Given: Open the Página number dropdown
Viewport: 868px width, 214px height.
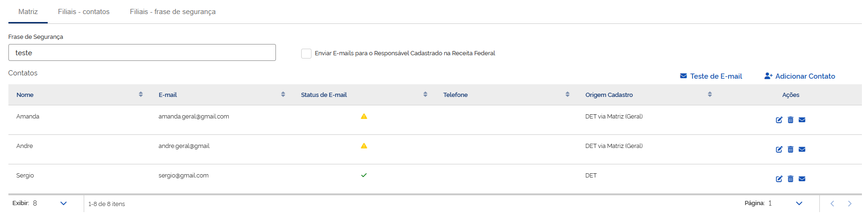Looking at the screenshot, I should [x=799, y=203].
